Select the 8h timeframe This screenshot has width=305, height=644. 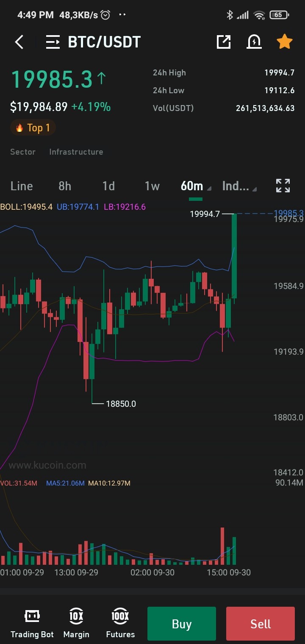click(65, 186)
